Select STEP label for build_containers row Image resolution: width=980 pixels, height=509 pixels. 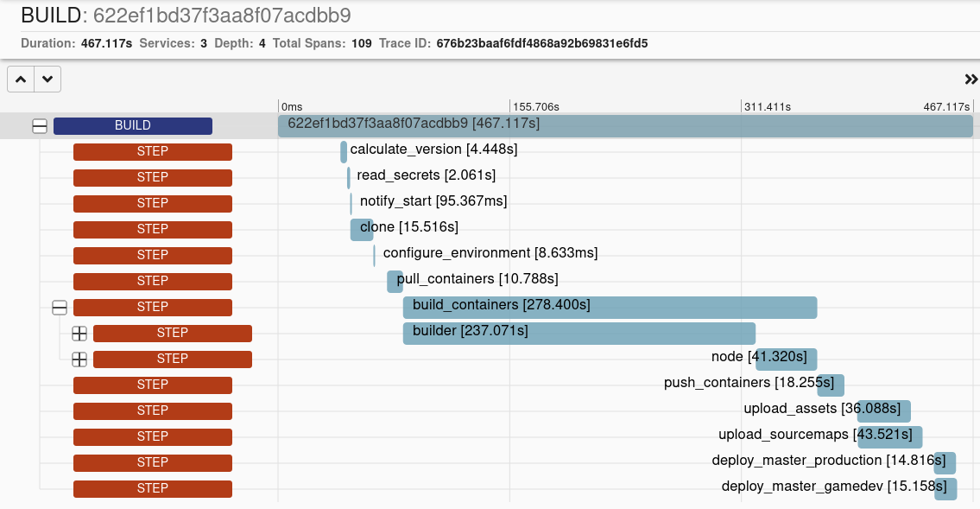[153, 308]
